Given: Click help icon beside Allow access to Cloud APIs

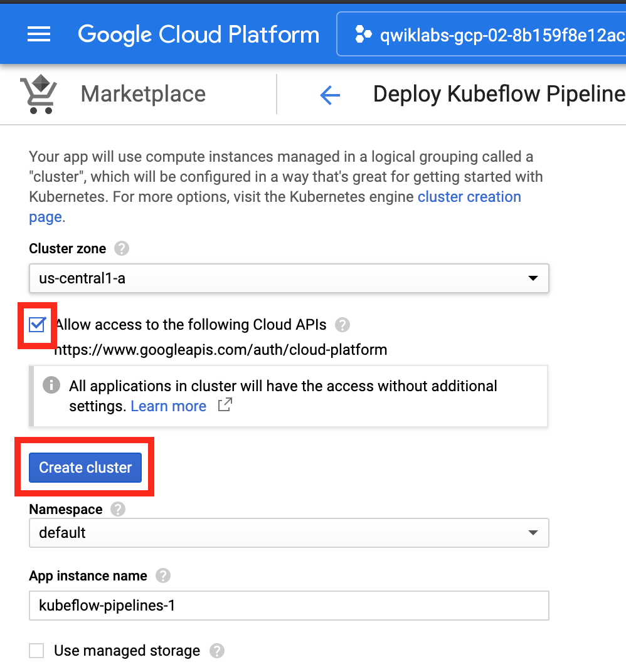Looking at the screenshot, I should 342,325.
